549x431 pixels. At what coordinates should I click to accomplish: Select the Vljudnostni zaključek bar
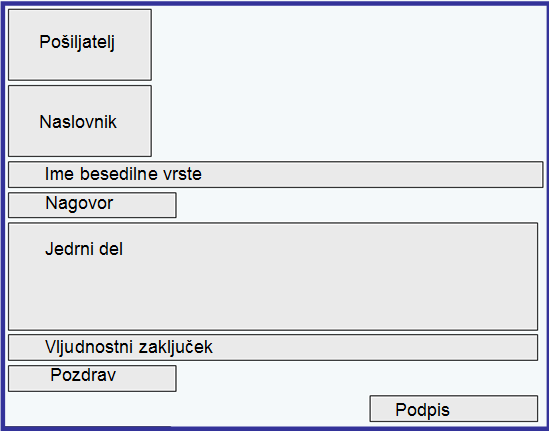273,347
